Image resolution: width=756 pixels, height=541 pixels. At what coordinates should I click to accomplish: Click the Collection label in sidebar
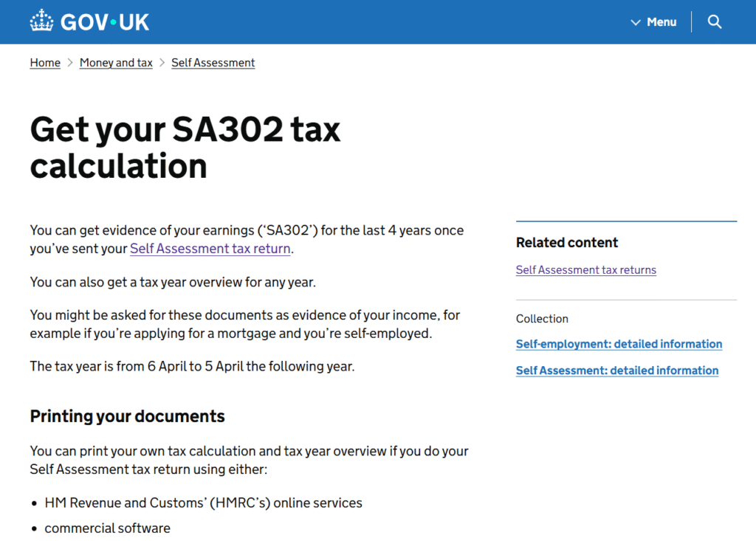(x=542, y=319)
